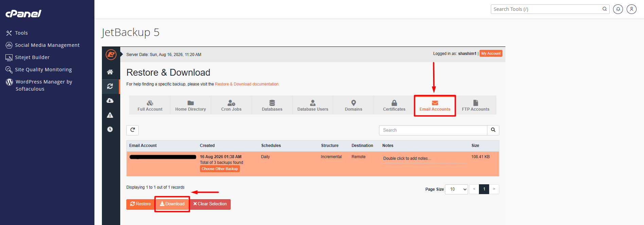Click the My Account button

tap(491, 54)
